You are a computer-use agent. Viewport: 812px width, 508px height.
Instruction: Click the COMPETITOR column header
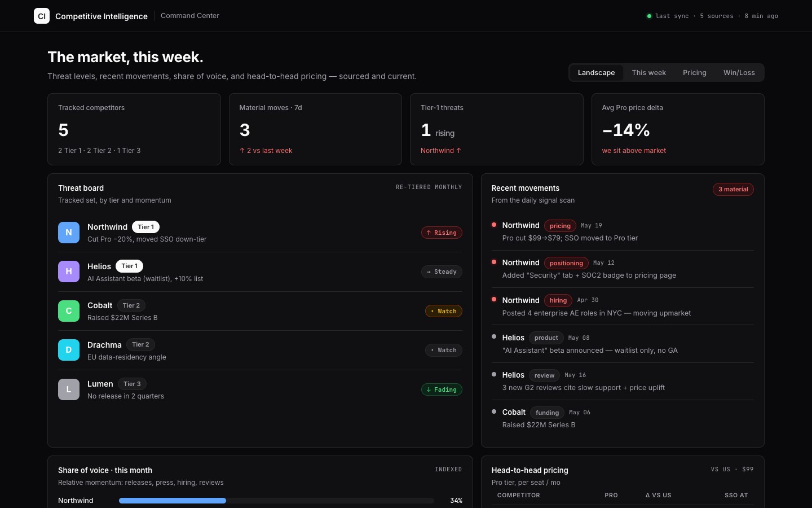click(x=519, y=495)
